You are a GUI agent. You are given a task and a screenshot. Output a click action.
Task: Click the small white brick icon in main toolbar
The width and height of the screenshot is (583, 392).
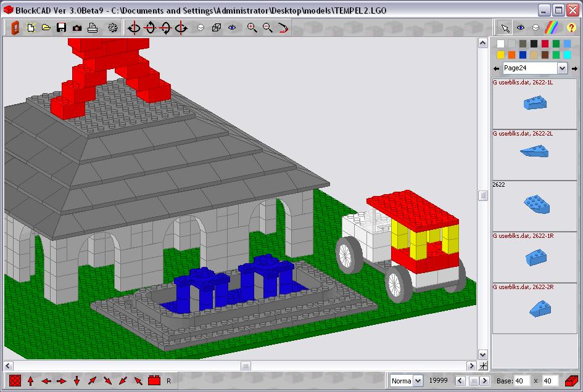point(201,28)
